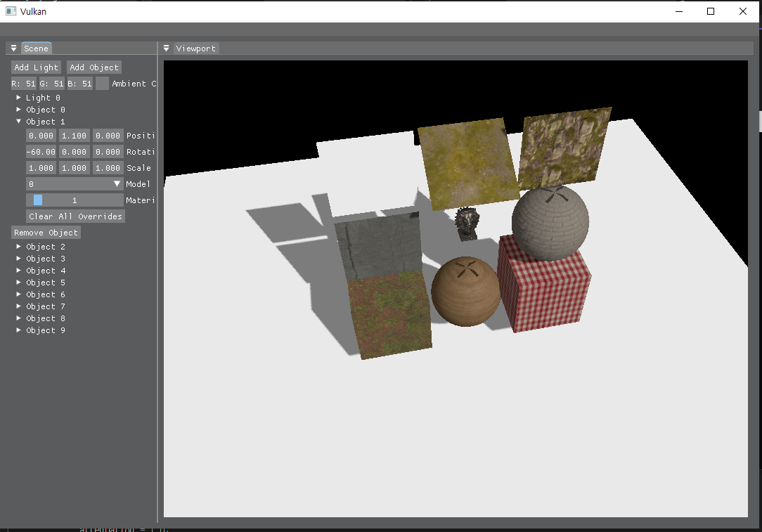The height and width of the screenshot is (532, 762).
Task: Click the Material slider handle
Action: (x=38, y=200)
